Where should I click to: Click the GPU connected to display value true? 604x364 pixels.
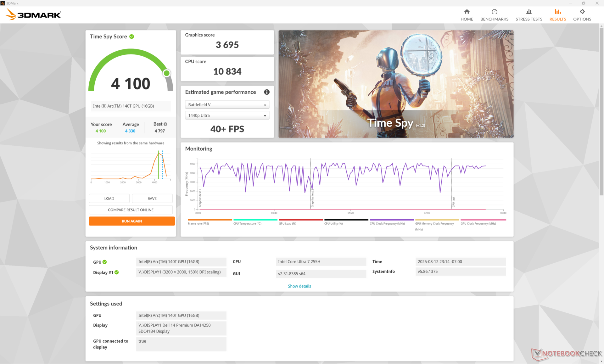181,344
